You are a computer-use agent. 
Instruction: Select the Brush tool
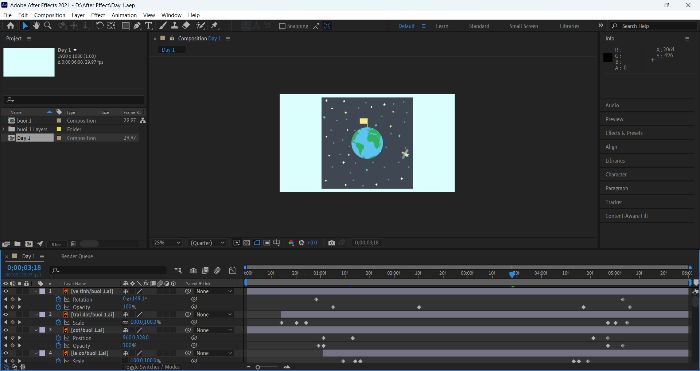pyautogui.click(x=163, y=26)
